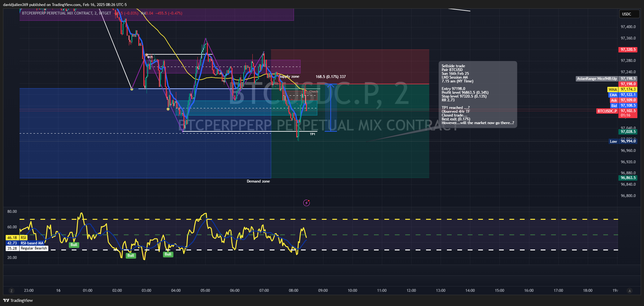The height and width of the screenshot is (306, 644).
Task: Click the 23:00 time axis label
Action: point(29,291)
